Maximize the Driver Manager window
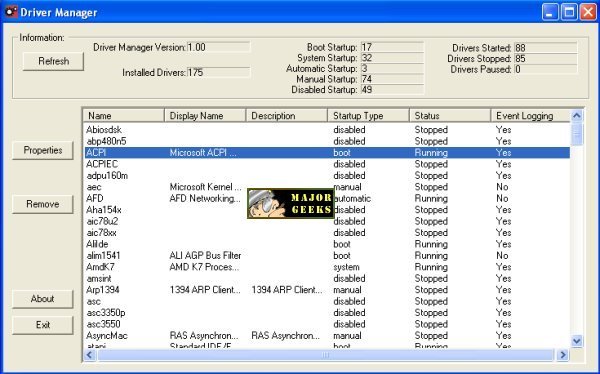The image size is (600, 374). pyautogui.click(x=569, y=12)
